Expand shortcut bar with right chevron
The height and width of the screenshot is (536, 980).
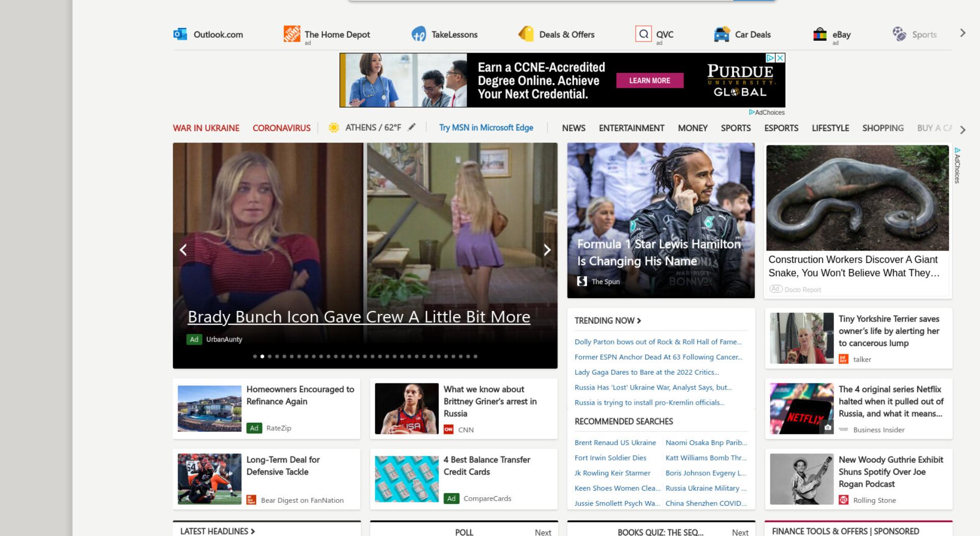pyautogui.click(x=963, y=33)
